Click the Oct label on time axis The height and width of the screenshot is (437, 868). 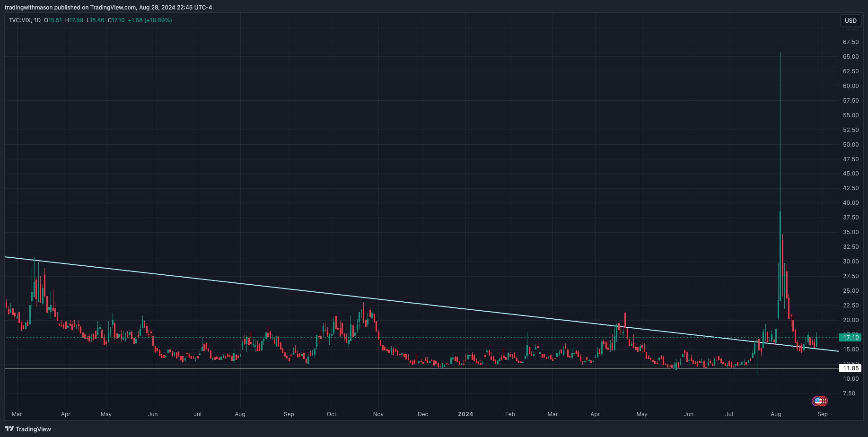(x=332, y=414)
